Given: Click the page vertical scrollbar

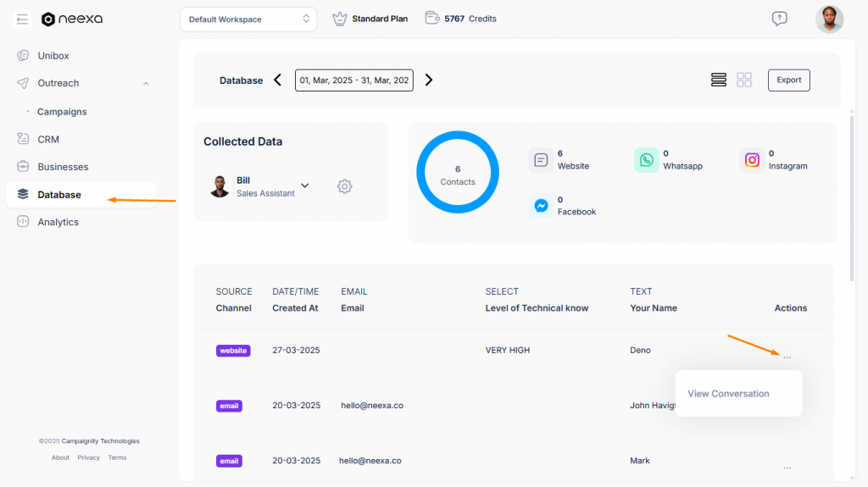Looking at the screenshot, I should (x=852, y=196).
